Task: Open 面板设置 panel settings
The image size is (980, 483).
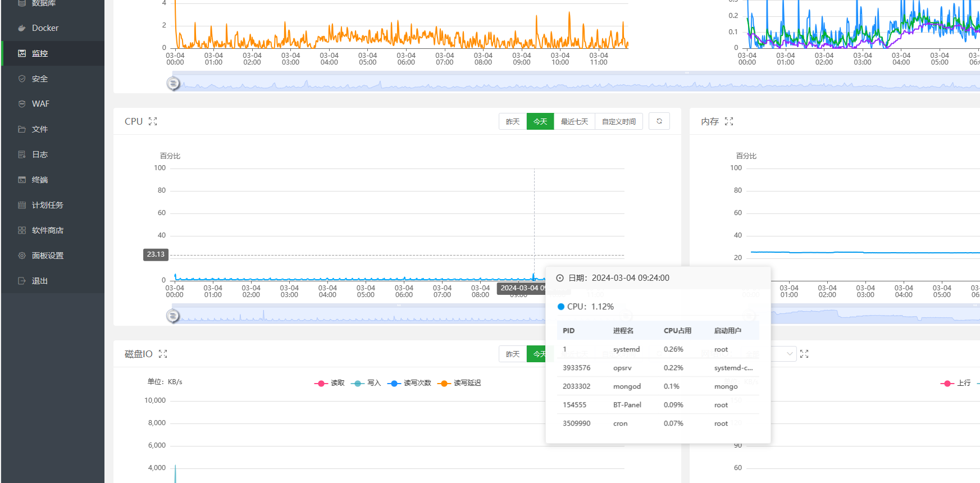Action: [x=53, y=256]
